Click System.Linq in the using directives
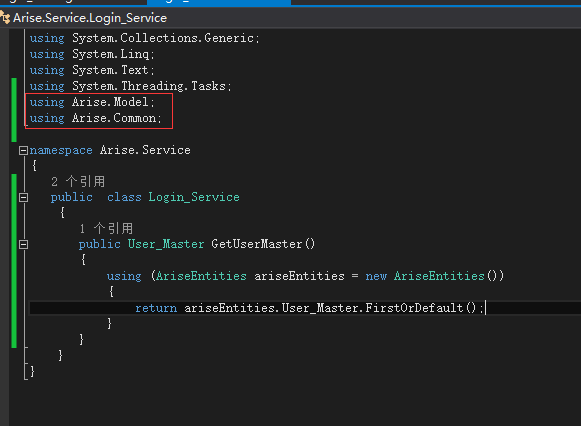This screenshot has height=426, width=581. point(110,54)
